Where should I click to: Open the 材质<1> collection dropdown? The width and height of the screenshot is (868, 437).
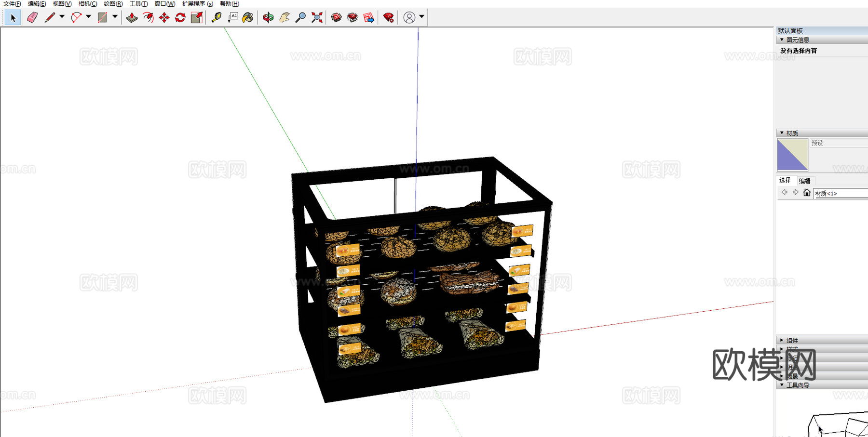(x=841, y=193)
